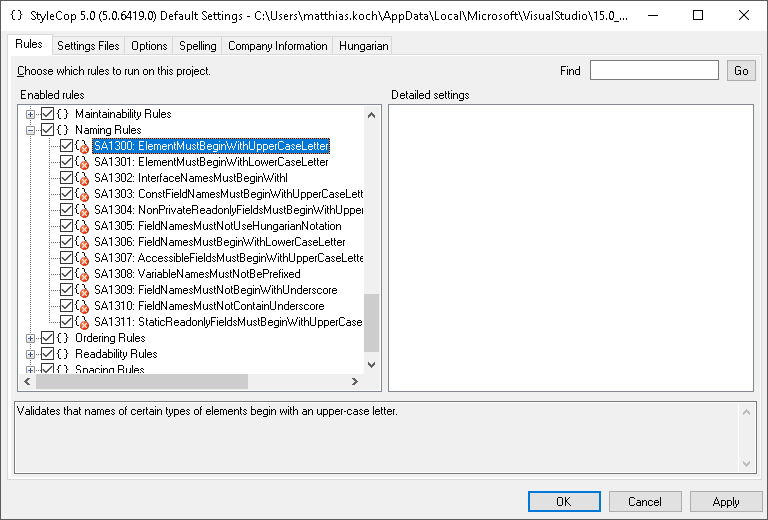Viewport: 768px width, 520px height.
Task: Click the SA1302 rule icon
Action: (82, 178)
